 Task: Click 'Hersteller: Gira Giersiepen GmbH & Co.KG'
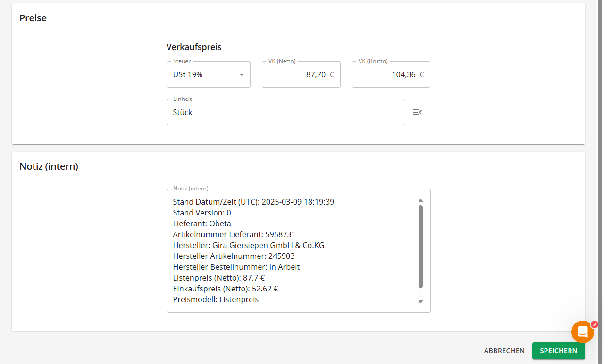(249, 245)
